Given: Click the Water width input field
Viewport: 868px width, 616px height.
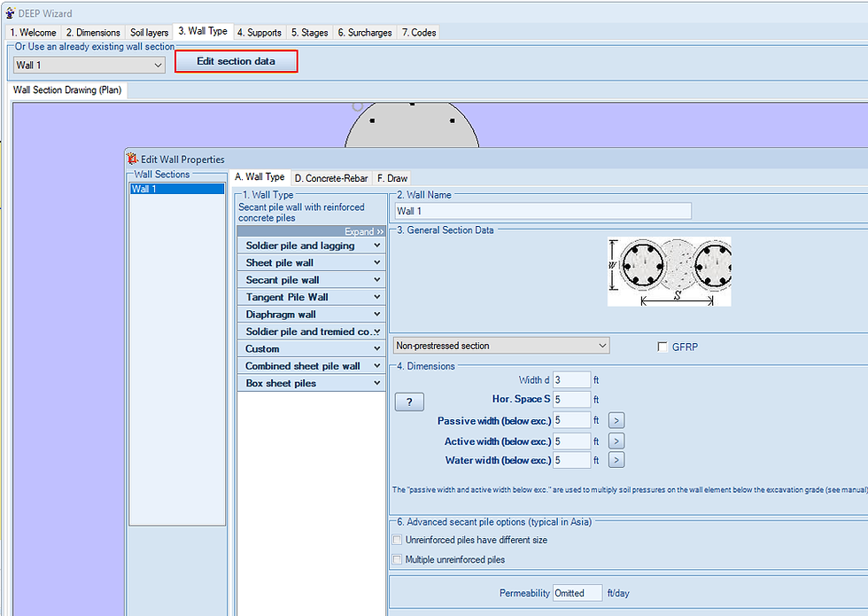Looking at the screenshot, I should point(571,460).
